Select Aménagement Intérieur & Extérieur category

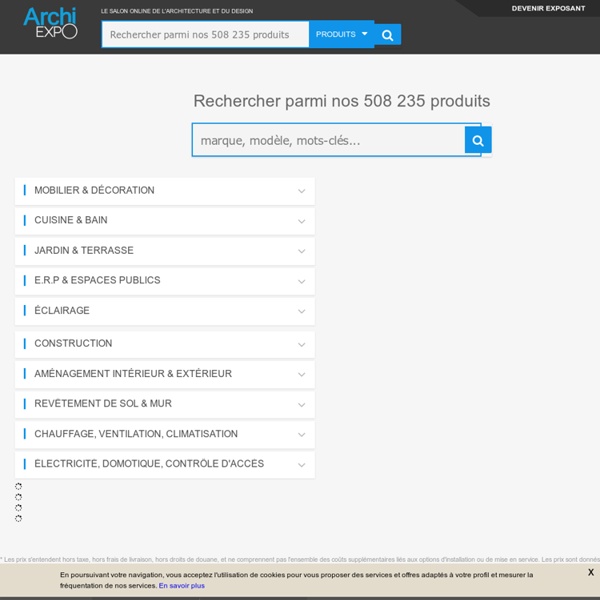coord(133,374)
